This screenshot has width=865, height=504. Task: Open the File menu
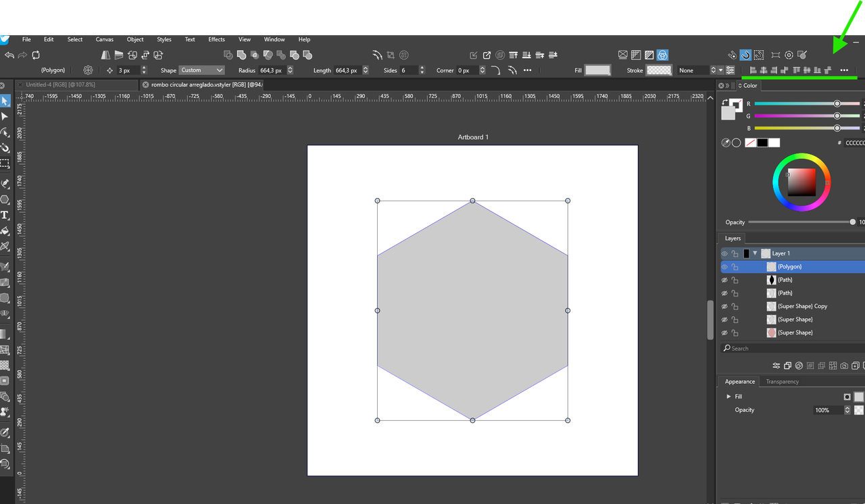[x=26, y=40]
